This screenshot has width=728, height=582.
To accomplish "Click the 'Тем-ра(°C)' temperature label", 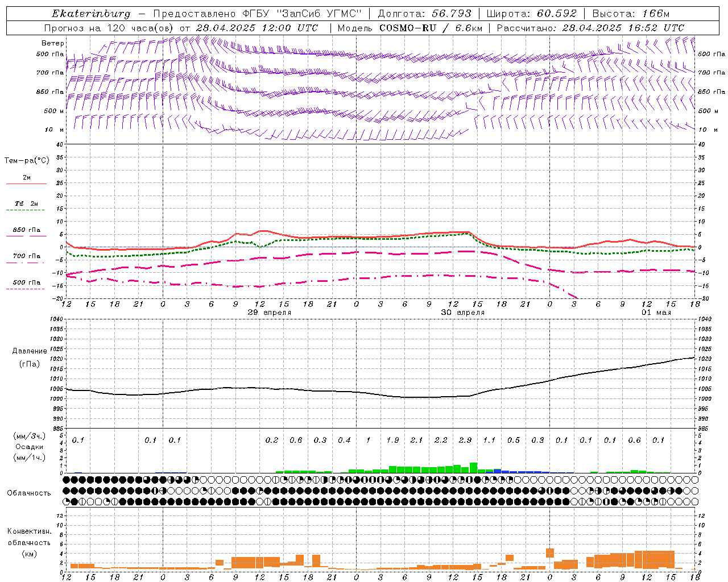I will point(27,161).
